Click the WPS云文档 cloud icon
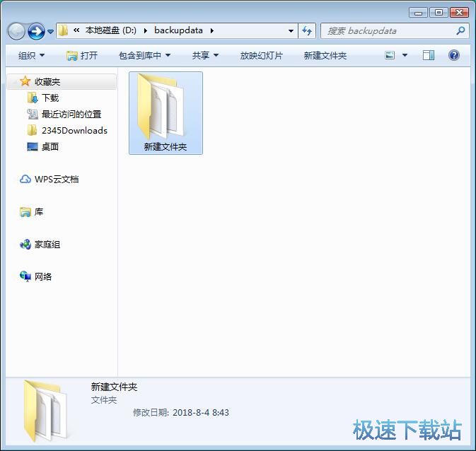 point(25,179)
